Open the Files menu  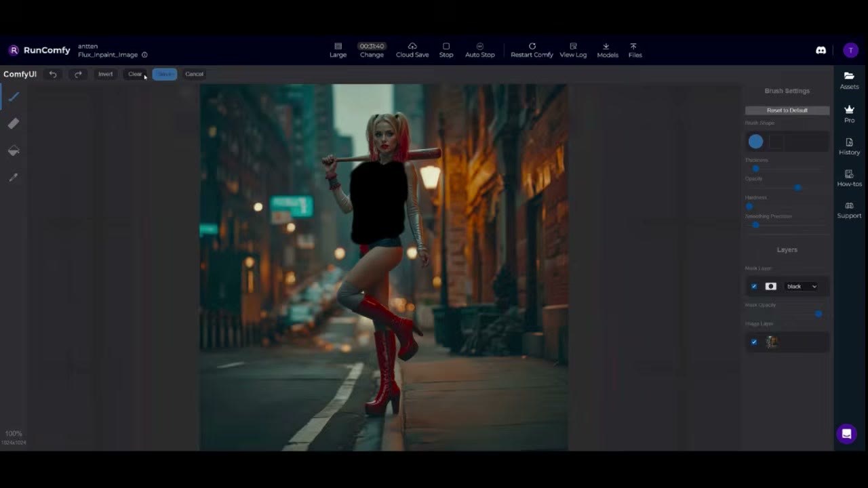point(635,50)
